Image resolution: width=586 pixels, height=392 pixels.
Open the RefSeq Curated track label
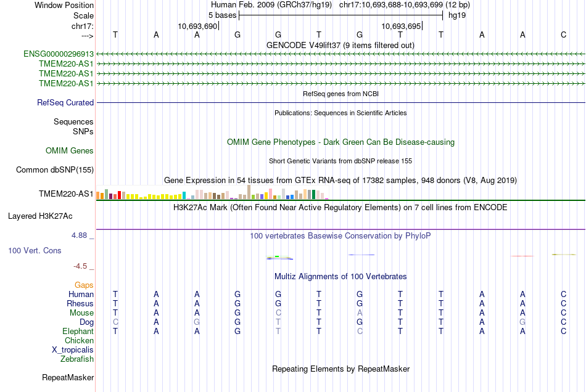coord(65,103)
